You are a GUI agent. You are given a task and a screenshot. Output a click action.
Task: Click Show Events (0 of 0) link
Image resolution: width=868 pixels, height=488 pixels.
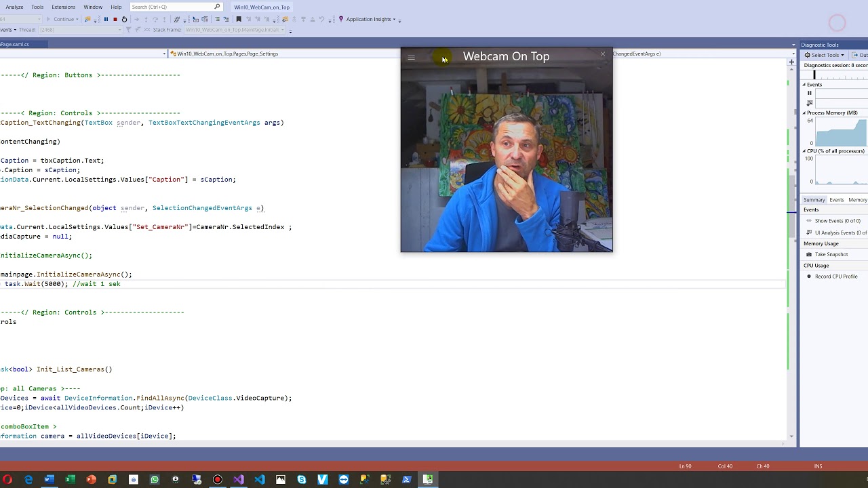pyautogui.click(x=837, y=221)
